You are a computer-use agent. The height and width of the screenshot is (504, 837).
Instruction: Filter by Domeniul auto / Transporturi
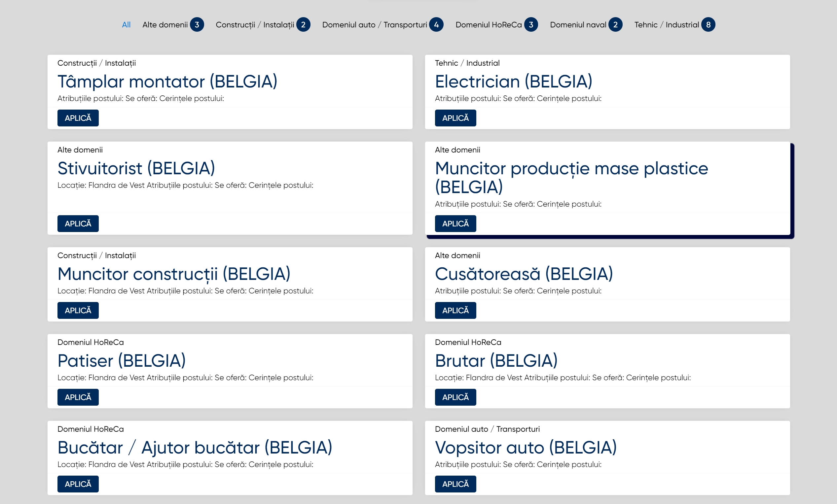point(374,25)
